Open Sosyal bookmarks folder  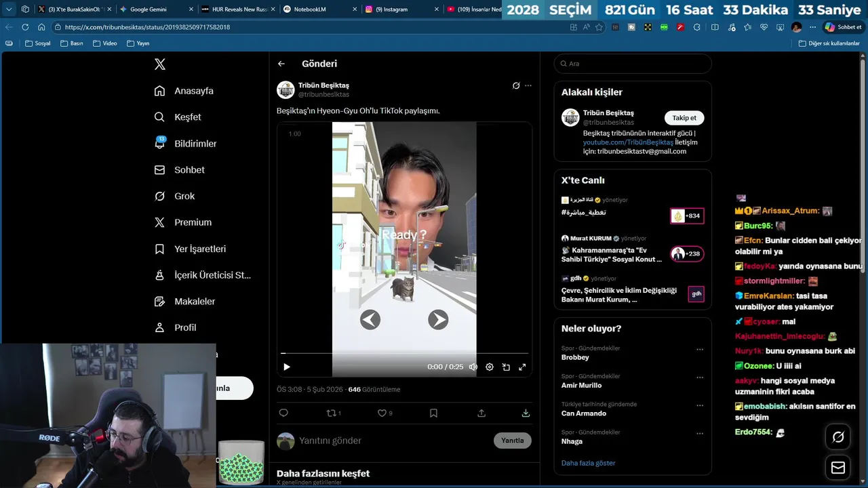click(37, 43)
